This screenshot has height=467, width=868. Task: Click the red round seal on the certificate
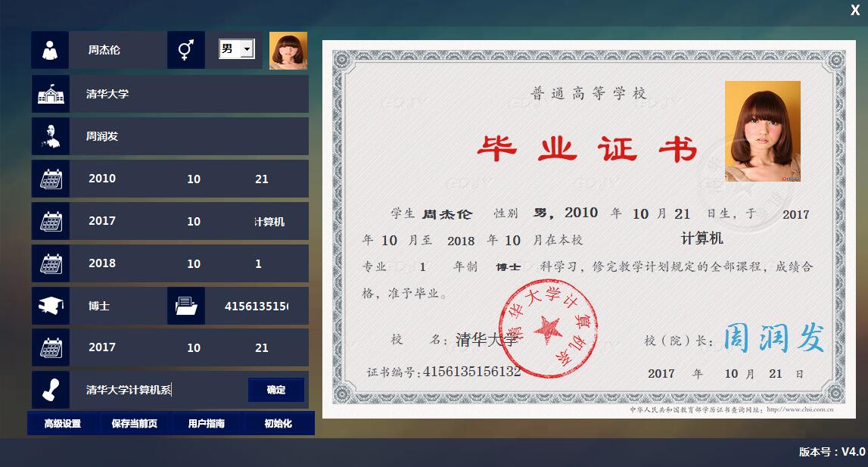[548, 329]
